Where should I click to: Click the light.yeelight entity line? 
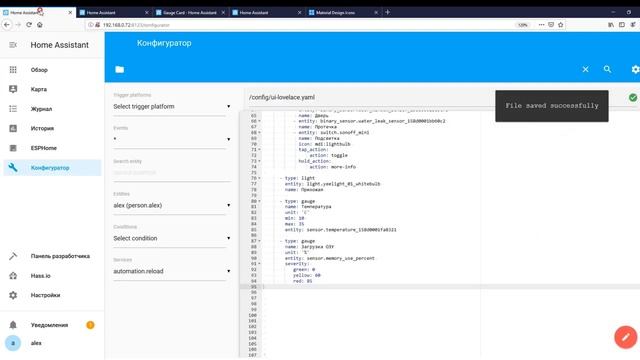(332, 184)
